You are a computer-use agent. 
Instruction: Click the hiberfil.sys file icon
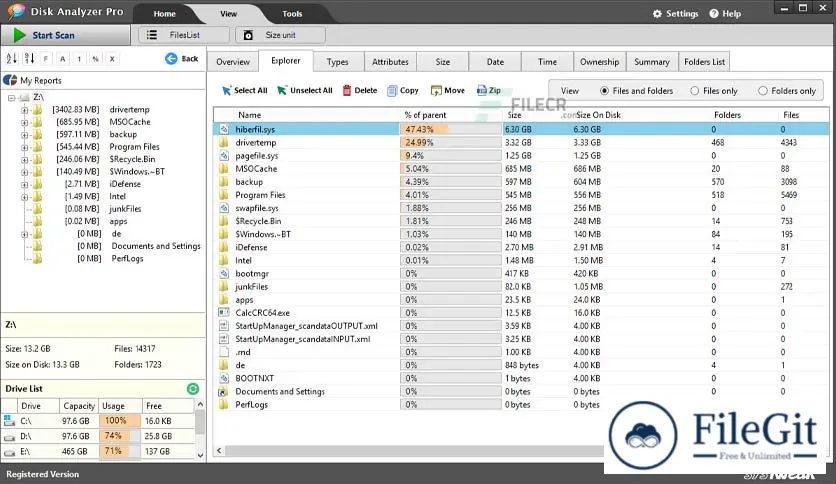coord(224,130)
